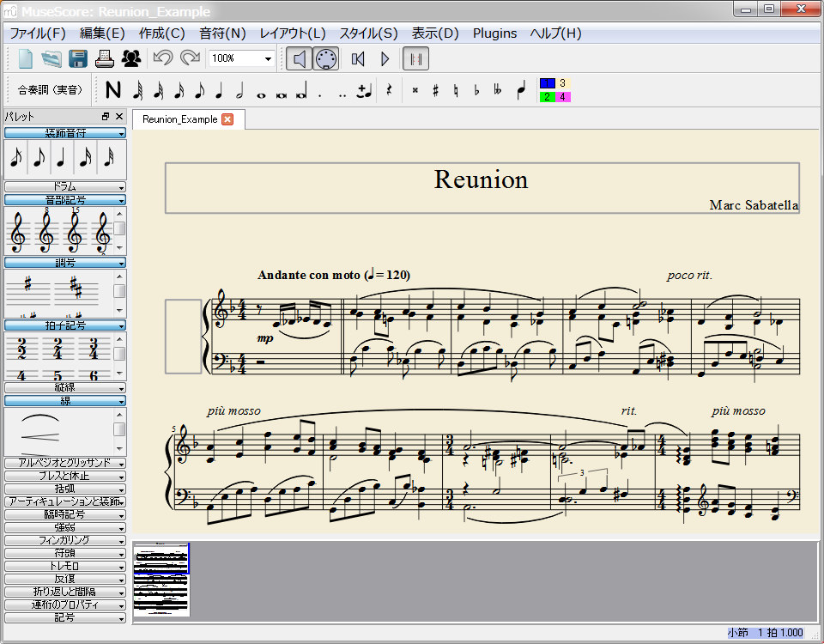Collapse the 調号 palette section
The image size is (824, 644).
[x=65, y=263]
